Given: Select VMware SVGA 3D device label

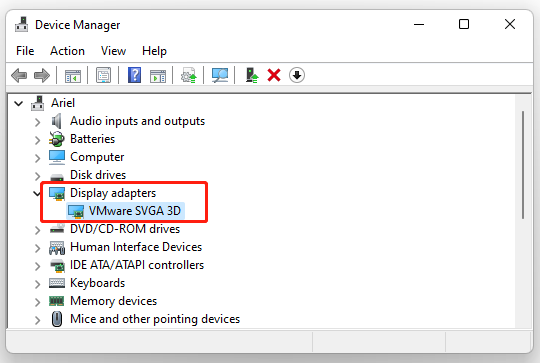Looking at the screenshot, I should click(135, 211).
